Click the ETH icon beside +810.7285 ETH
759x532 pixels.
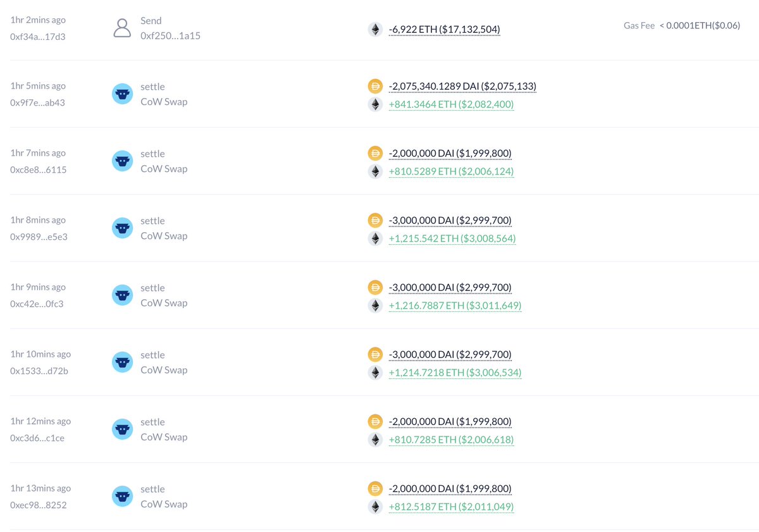click(375, 440)
